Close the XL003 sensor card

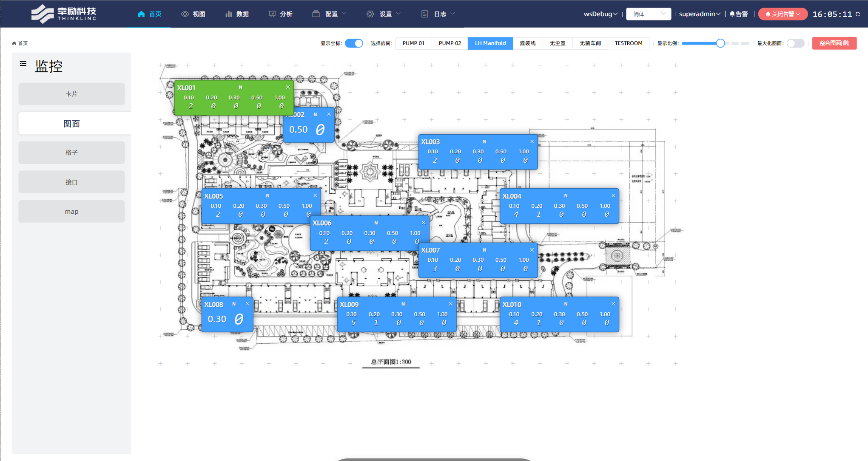tap(532, 141)
